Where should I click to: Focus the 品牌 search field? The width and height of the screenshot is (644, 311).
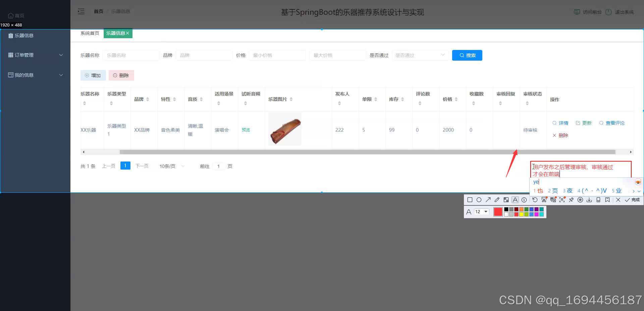pos(204,55)
